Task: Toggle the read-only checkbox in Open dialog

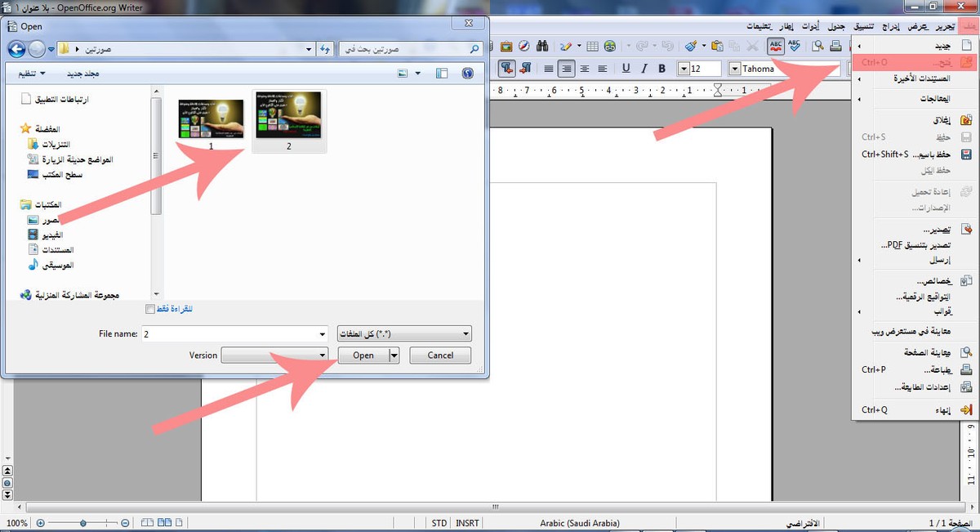Action: click(149, 309)
